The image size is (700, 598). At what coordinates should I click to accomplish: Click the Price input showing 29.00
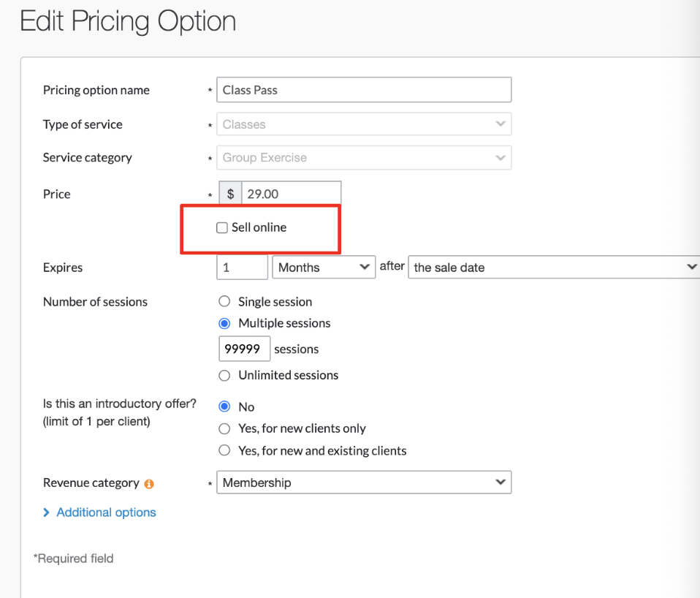click(290, 194)
